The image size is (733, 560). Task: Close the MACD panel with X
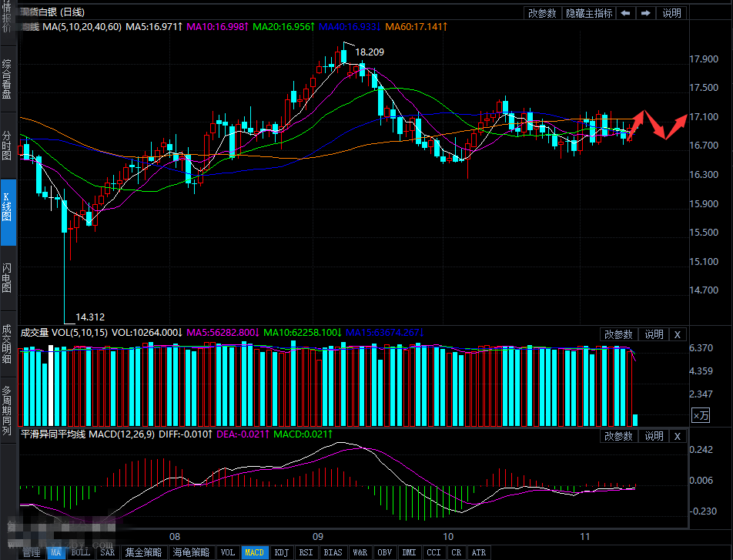(x=677, y=436)
